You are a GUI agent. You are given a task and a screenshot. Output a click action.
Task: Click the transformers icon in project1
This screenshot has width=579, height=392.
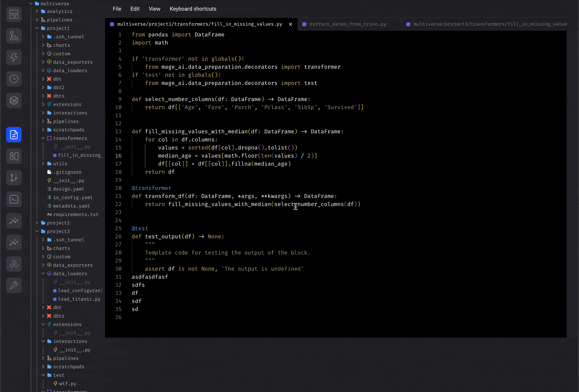pyautogui.click(x=49, y=138)
